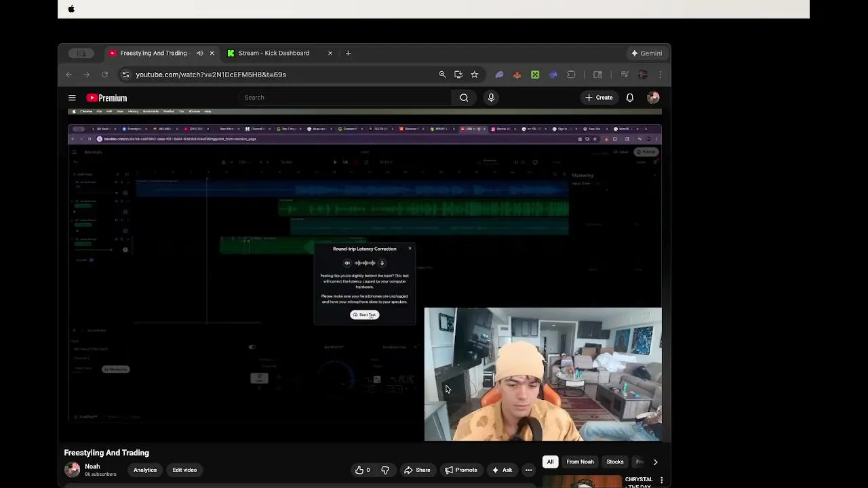868x488 pixels.
Task: Click the YouTube Search field
Action: tap(344, 98)
